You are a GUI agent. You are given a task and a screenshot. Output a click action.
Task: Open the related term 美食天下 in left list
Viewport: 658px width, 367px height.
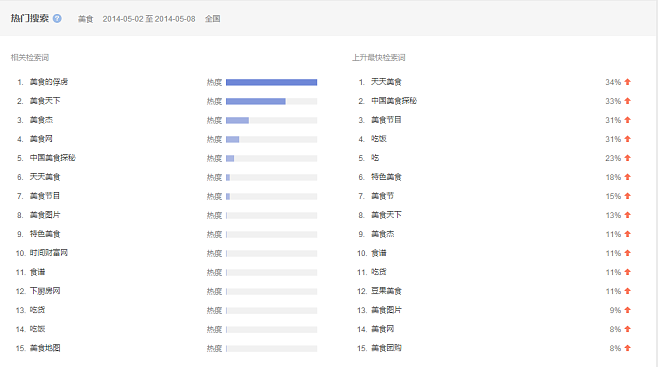pyautogui.click(x=45, y=101)
